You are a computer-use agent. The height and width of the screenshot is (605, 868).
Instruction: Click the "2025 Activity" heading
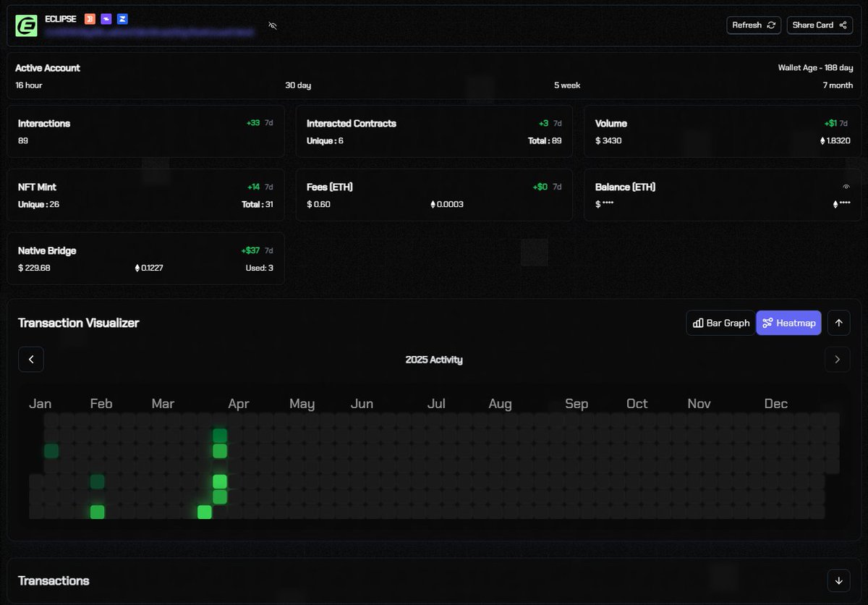click(x=434, y=360)
